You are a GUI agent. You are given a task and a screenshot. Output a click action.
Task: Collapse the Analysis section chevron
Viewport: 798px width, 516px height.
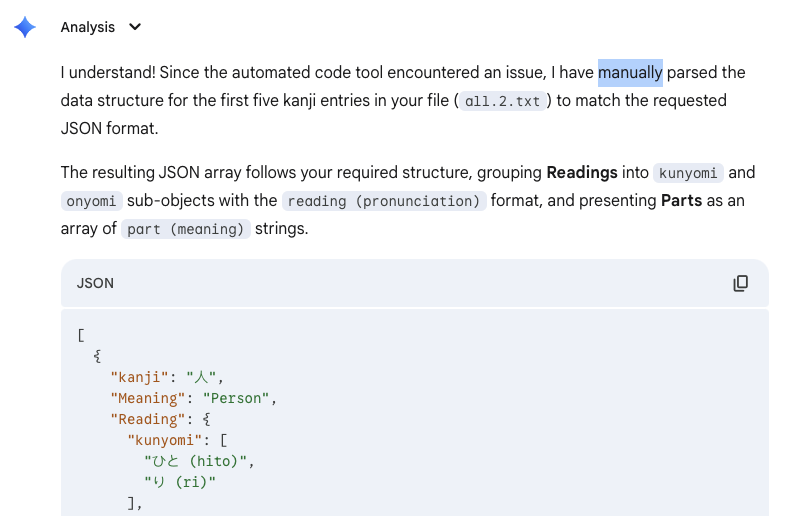(135, 27)
